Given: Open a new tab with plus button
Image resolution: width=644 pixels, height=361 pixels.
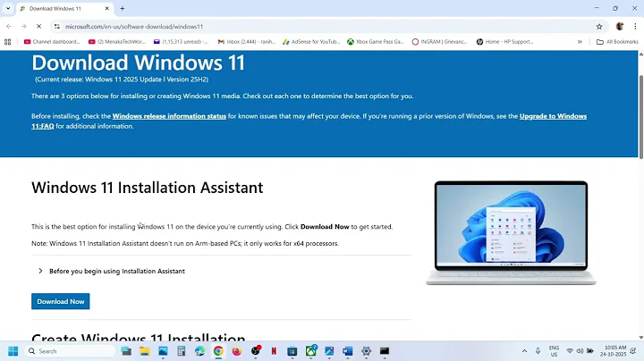Looking at the screenshot, I should [122, 8].
